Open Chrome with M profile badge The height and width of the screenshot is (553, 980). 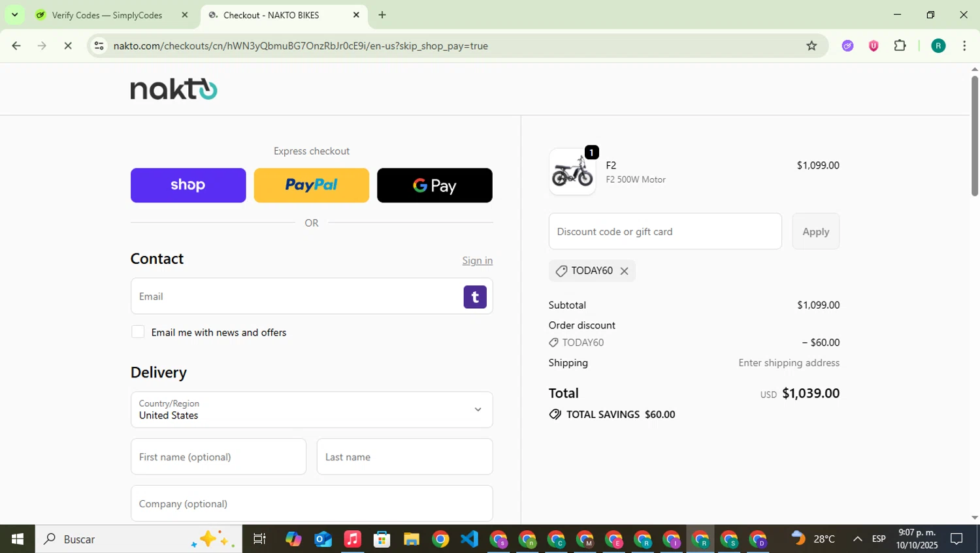pyautogui.click(x=585, y=539)
